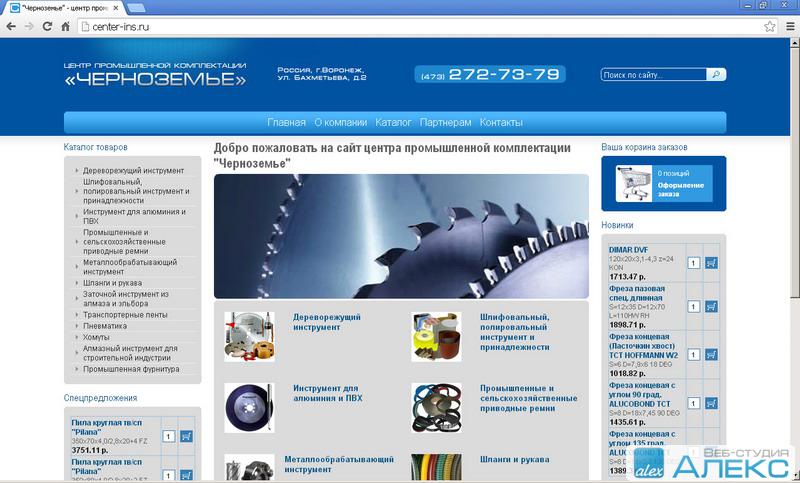The image size is (800, 483).
Task: Bookmark the page with the star icon
Action: click(770, 26)
